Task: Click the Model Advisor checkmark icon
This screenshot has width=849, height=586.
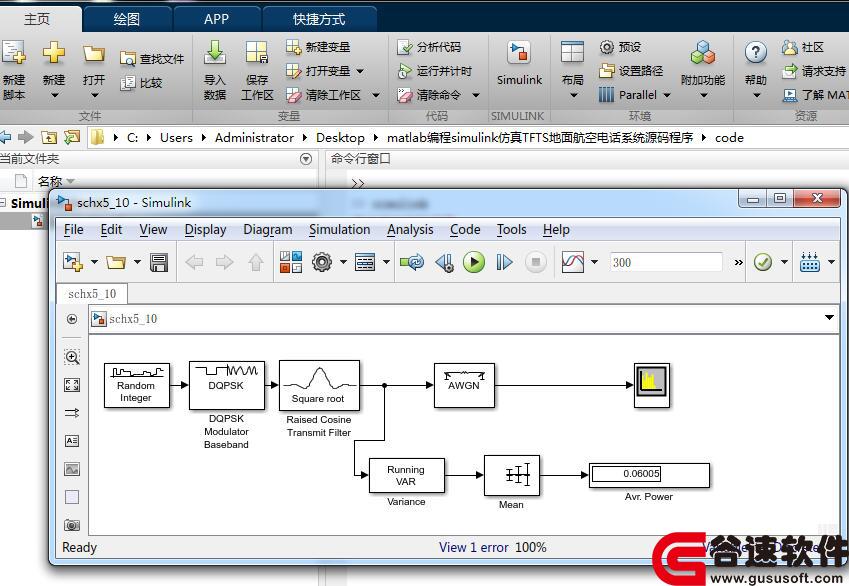Action: click(x=762, y=263)
